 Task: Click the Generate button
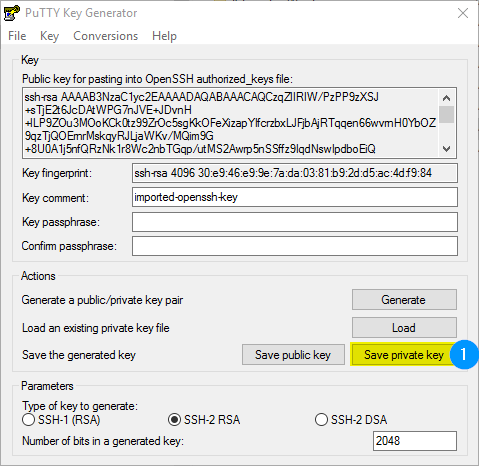pos(404,300)
